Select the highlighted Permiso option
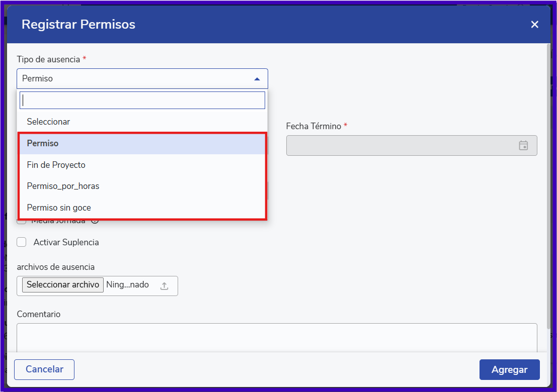Screen dimensions: 557x392 [43, 143]
